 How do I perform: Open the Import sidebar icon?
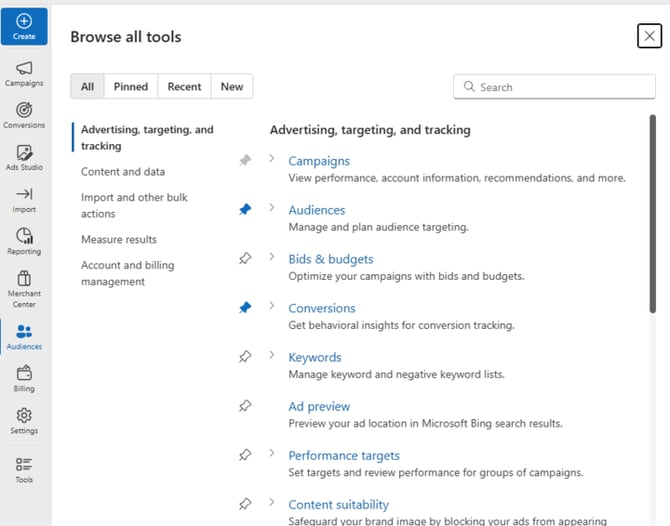pyautogui.click(x=24, y=199)
